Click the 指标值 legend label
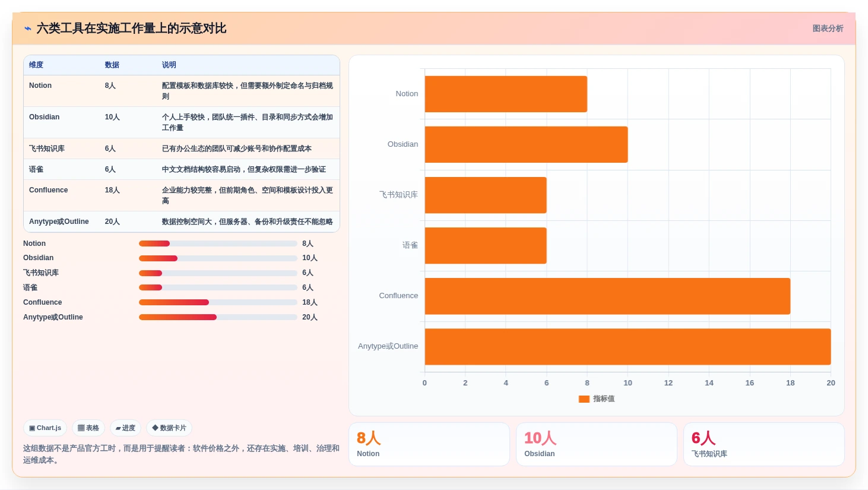This screenshot has width=868, height=490. [604, 399]
